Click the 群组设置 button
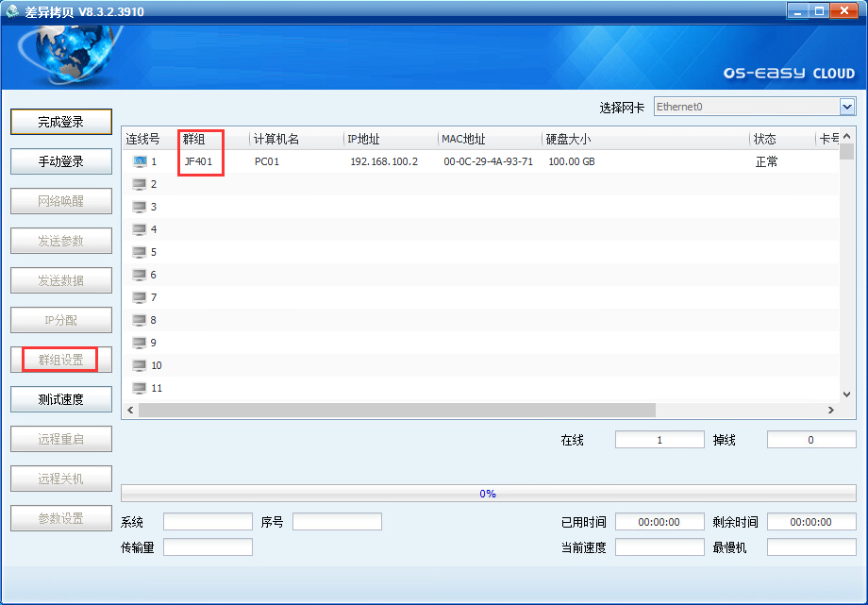 coord(61,360)
